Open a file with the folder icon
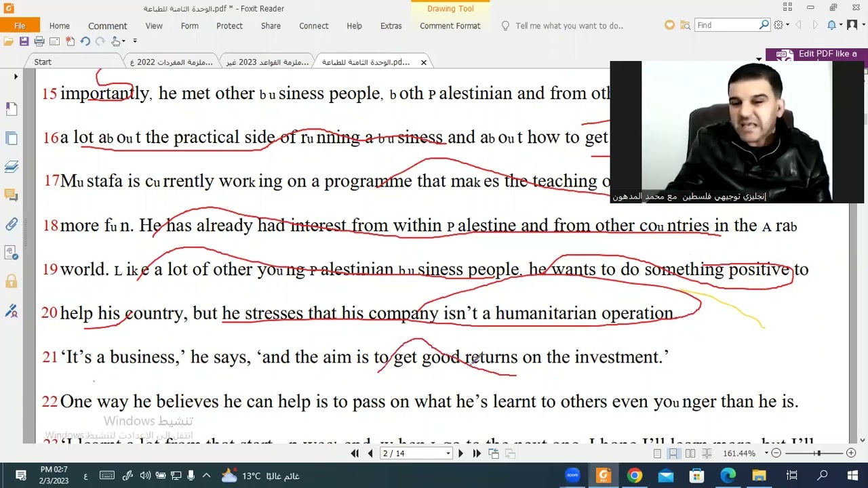 click(x=9, y=41)
